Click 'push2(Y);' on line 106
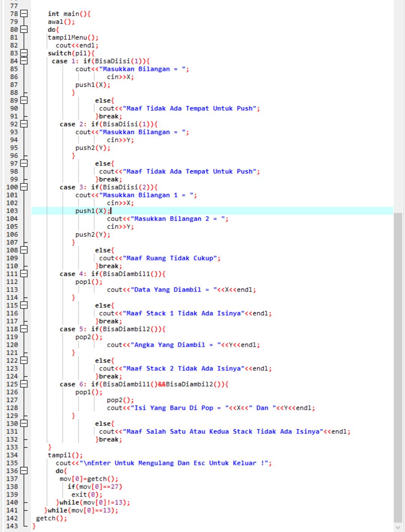 (93, 234)
